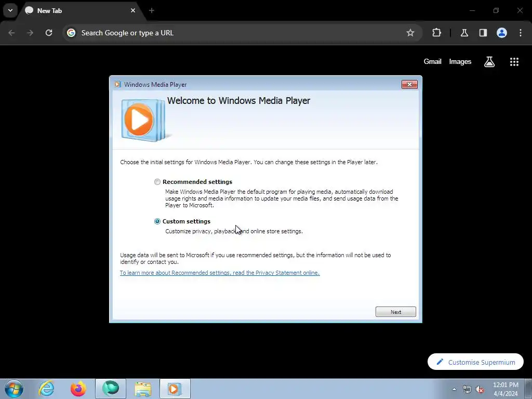Viewport: 532px width, 399px height.
Task: Open the Google apps grid
Action: (514, 62)
